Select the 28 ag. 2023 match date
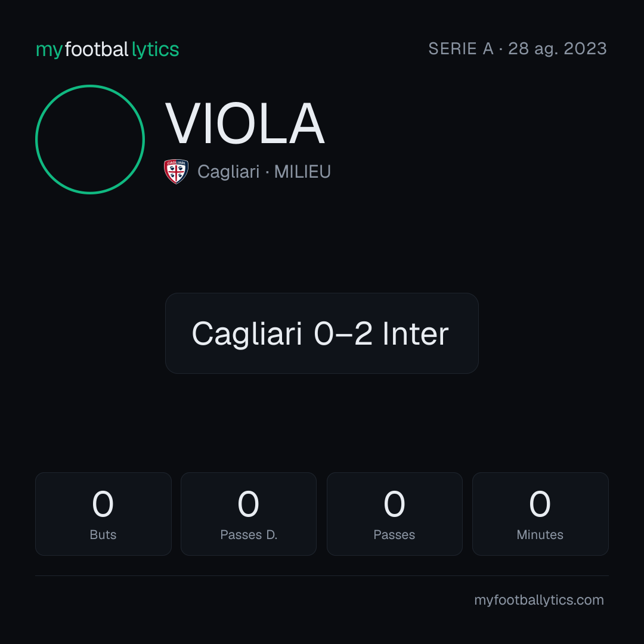This screenshot has width=644, height=644. [558, 49]
